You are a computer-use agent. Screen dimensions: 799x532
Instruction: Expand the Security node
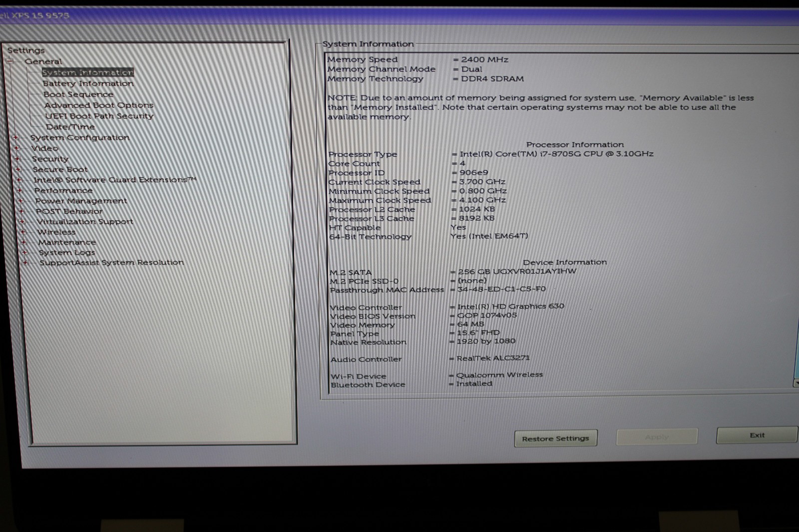coord(17,159)
